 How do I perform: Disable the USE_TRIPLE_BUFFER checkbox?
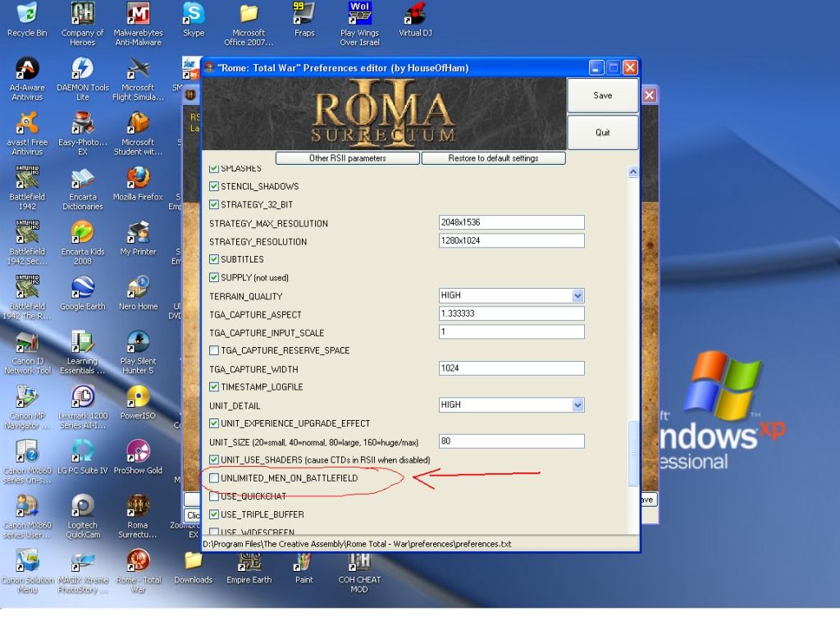(214, 515)
